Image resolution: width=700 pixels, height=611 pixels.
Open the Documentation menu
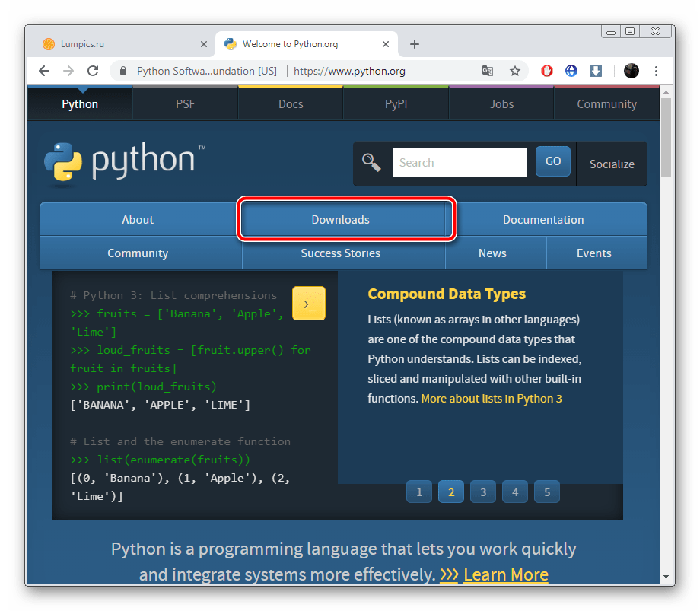543,220
